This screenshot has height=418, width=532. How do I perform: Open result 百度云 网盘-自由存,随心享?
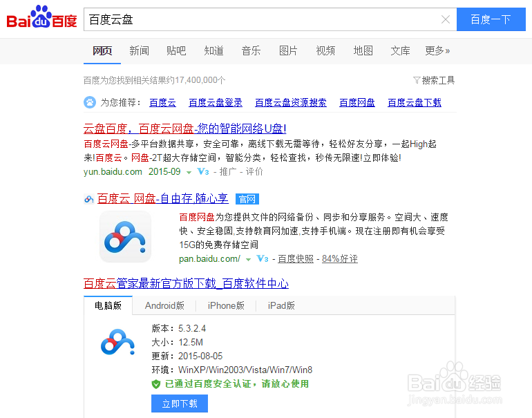point(163,198)
